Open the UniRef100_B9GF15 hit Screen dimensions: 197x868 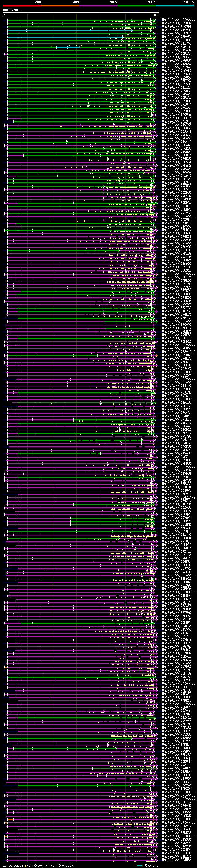[x=177, y=118]
